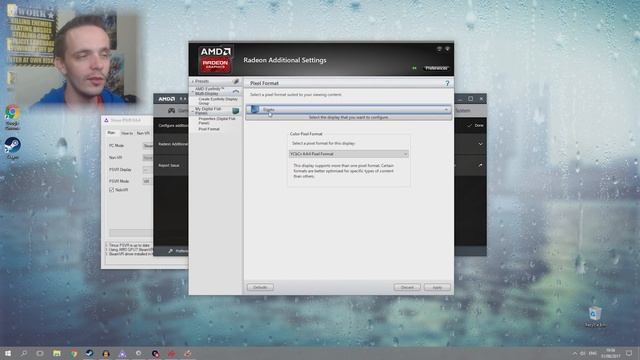
Task: Click the gamepad Gaming icon in Radeon Settings window
Action: (x=172, y=110)
